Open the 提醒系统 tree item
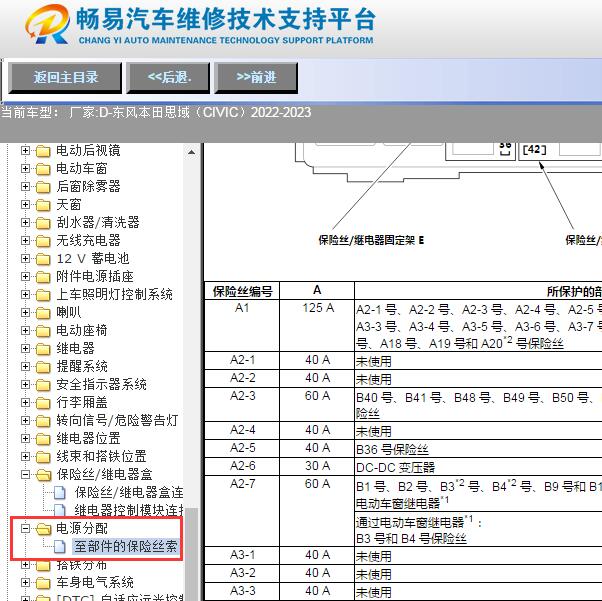The width and height of the screenshot is (602, 601). tap(82, 367)
